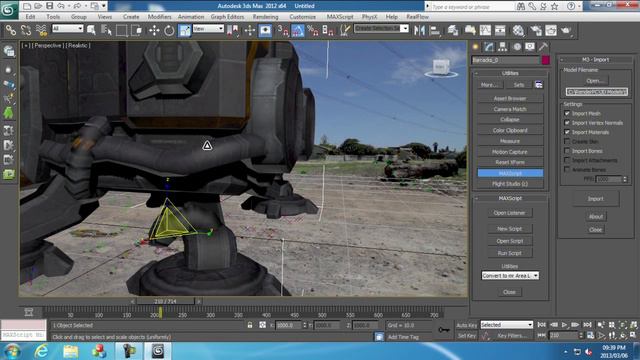This screenshot has width=640, height=360.
Task: Activate the Select and Rotate tool
Action: pos(169,30)
